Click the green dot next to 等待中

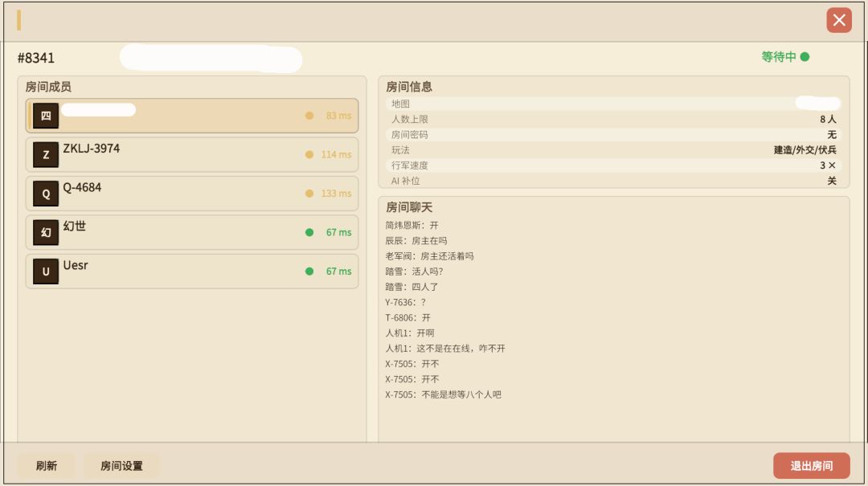805,56
